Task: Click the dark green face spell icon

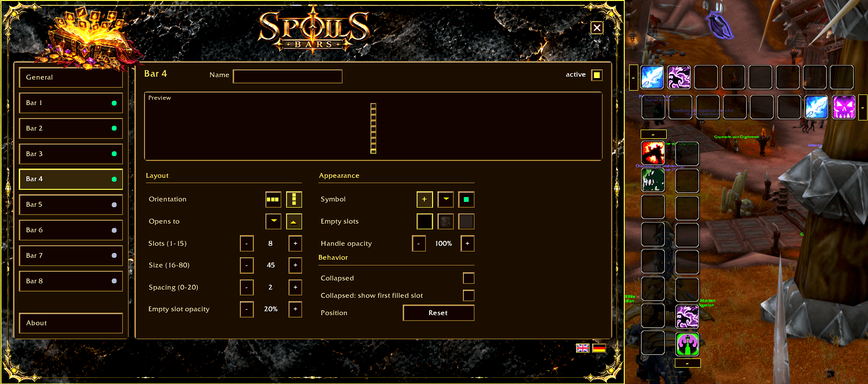Action: pyautogui.click(x=653, y=180)
